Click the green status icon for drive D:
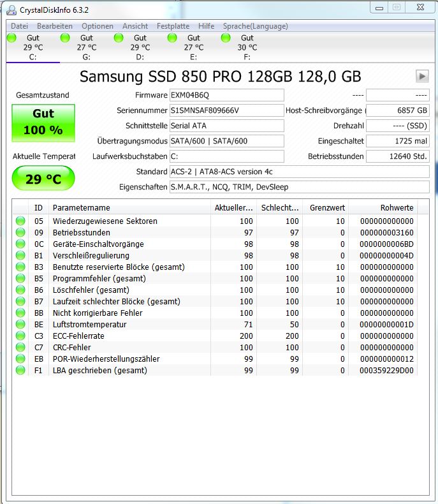The image size is (438, 504). click(x=119, y=38)
